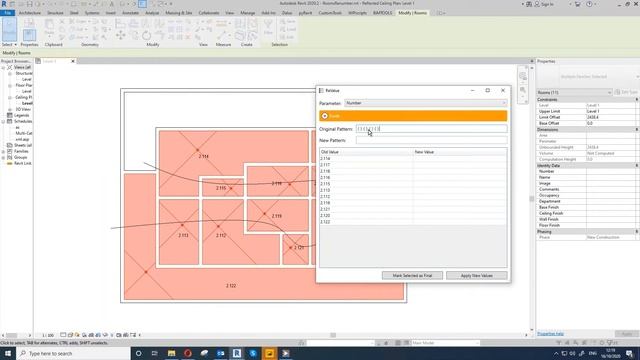Switch to the Architecture ribbon tab
This screenshot has height=360, width=640.
[30, 13]
